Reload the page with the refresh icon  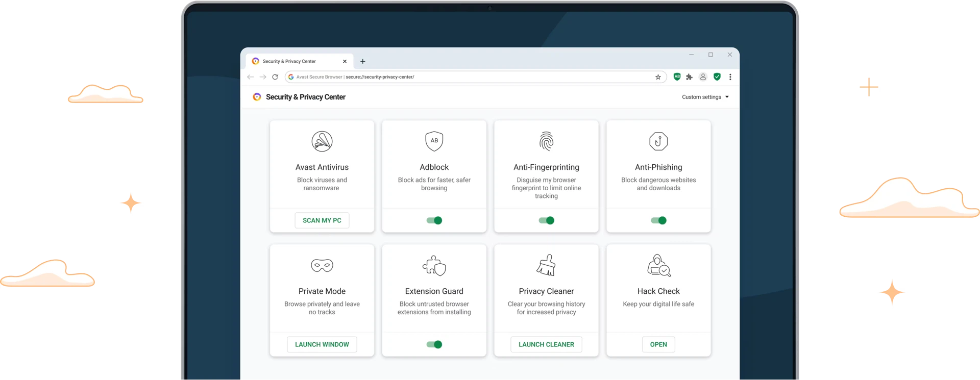[x=275, y=77]
